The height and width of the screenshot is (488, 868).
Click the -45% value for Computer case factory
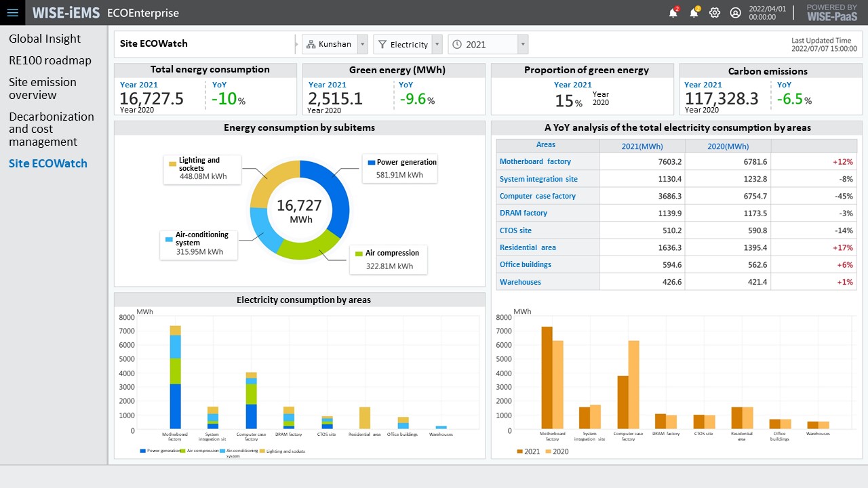(844, 197)
